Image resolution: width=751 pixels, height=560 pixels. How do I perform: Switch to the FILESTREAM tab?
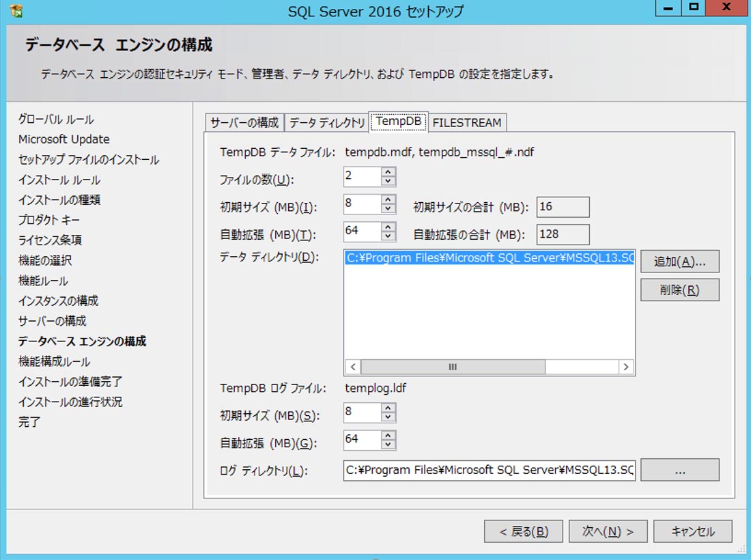coord(467,122)
